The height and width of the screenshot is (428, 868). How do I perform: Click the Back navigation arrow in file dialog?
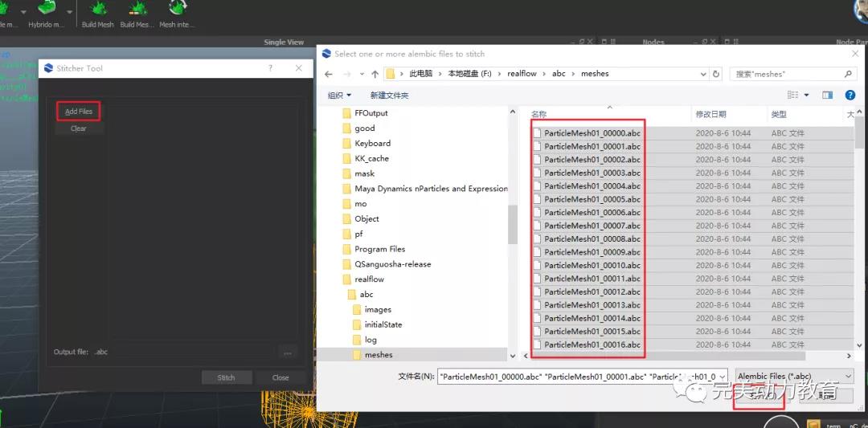pyautogui.click(x=329, y=74)
